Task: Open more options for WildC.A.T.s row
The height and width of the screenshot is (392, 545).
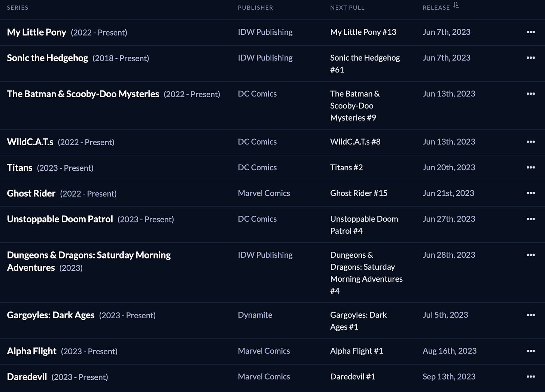Action: [530, 142]
